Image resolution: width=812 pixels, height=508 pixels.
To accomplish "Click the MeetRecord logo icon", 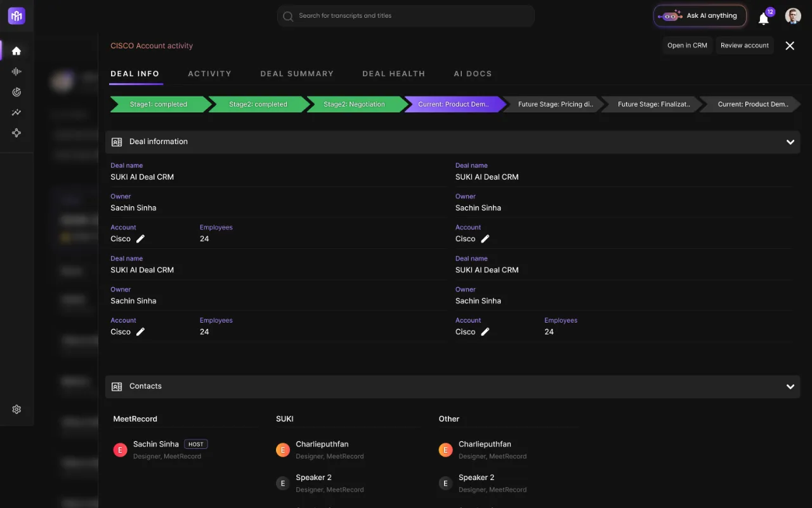I will point(16,16).
